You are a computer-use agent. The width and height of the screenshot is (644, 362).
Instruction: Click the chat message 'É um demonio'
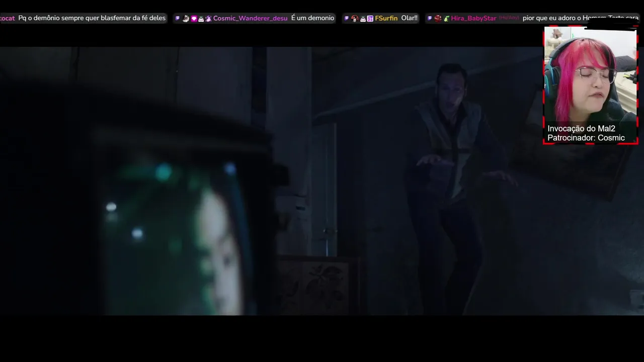pos(312,18)
